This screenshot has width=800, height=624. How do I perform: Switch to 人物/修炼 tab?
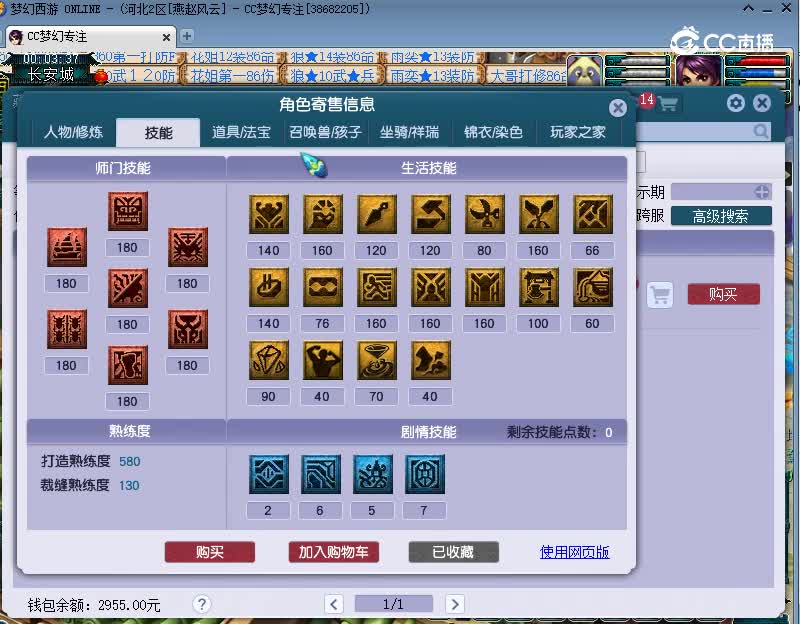coord(73,133)
